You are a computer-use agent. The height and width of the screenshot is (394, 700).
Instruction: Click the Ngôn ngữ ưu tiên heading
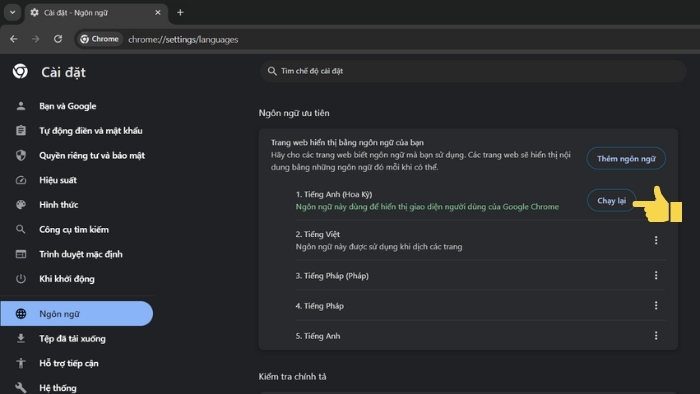(294, 113)
